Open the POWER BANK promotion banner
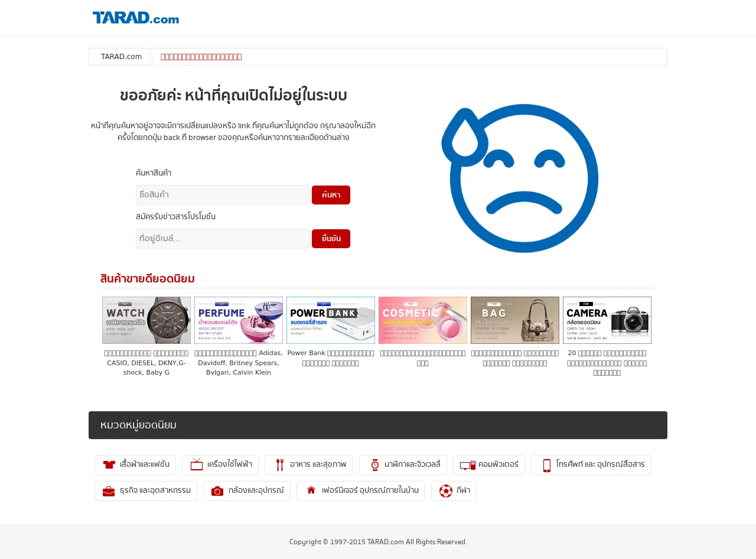Screen dimensions: 756x559 pyautogui.click(x=331, y=320)
